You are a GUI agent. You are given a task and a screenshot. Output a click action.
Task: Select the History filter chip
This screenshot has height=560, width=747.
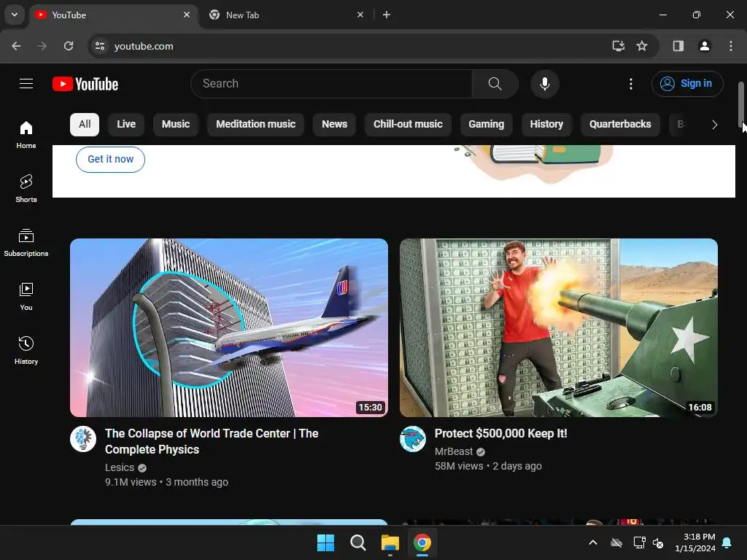pyautogui.click(x=546, y=124)
